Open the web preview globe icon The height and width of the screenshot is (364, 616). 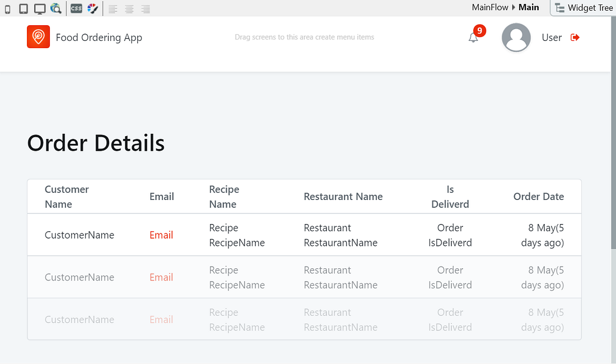click(x=56, y=8)
